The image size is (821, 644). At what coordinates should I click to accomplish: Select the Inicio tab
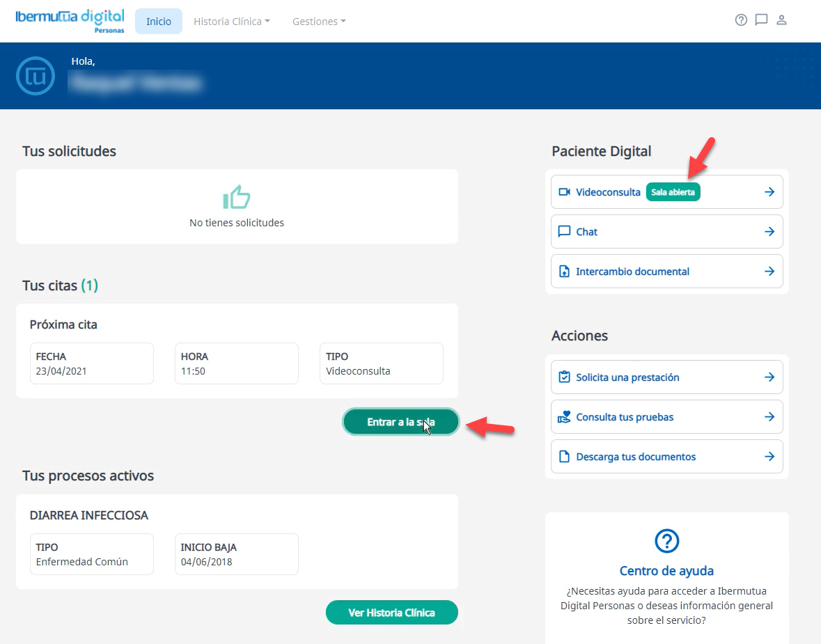[x=159, y=22]
